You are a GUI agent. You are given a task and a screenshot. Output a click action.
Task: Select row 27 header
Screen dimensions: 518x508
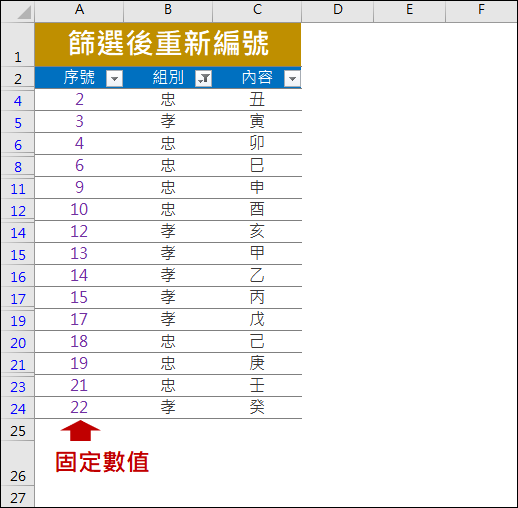(18, 497)
